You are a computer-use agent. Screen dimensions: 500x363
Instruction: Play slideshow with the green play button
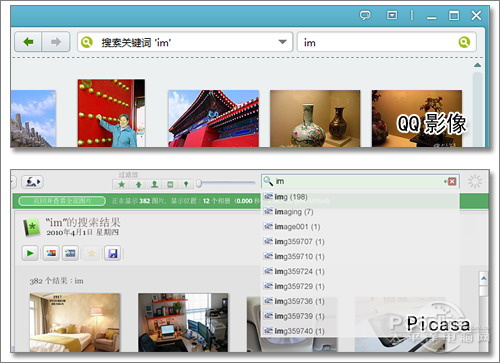(30, 253)
